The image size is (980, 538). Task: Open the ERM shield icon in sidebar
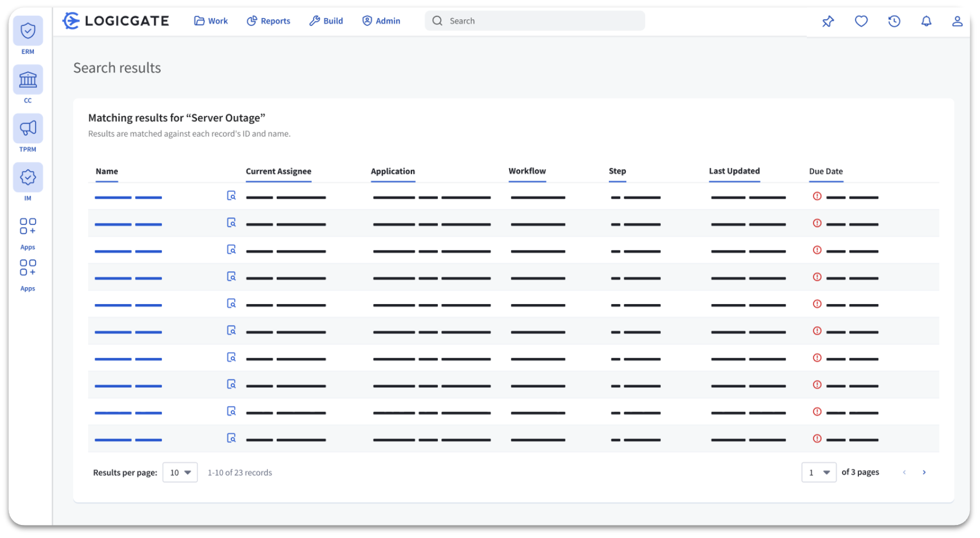[28, 31]
